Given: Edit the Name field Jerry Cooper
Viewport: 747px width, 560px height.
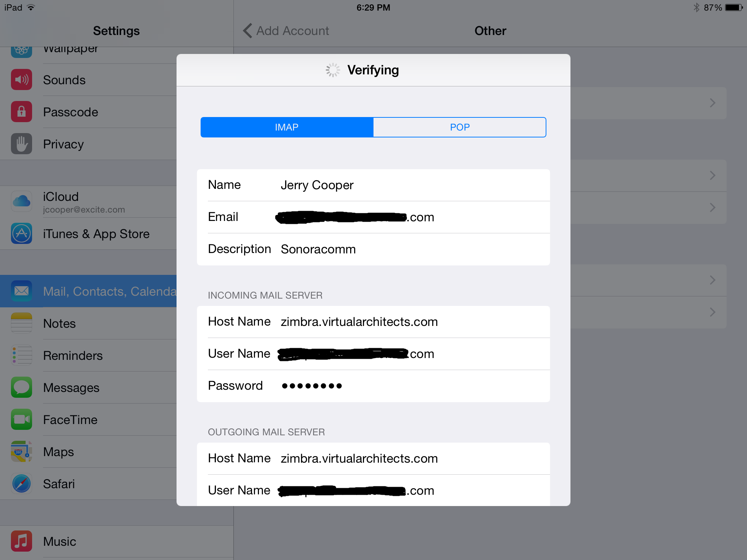Looking at the screenshot, I should tap(373, 185).
